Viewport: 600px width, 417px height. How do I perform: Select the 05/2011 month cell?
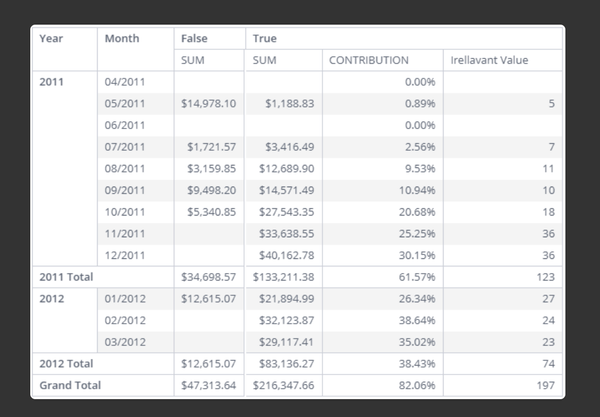coord(125,103)
